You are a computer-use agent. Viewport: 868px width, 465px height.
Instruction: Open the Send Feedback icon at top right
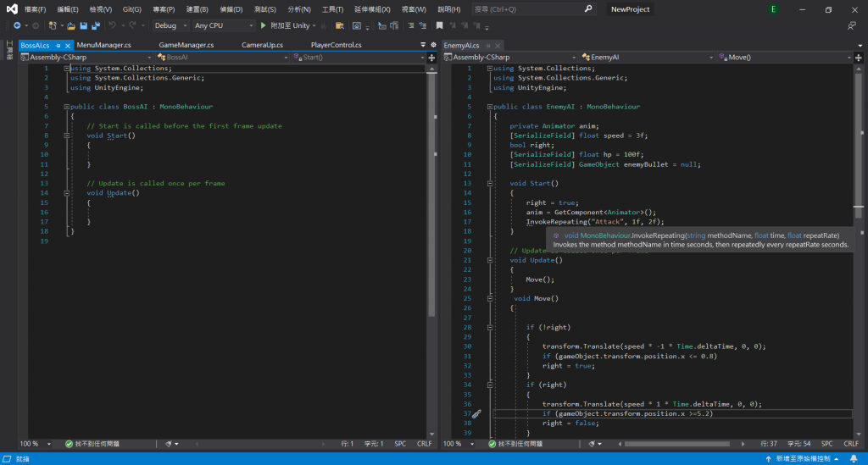pyautogui.click(x=851, y=25)
